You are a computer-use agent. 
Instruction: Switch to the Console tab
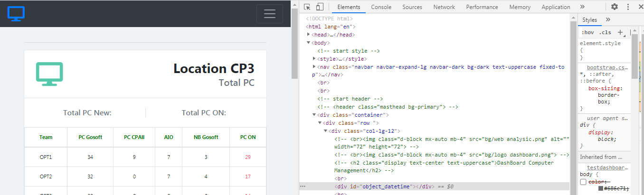381,7
